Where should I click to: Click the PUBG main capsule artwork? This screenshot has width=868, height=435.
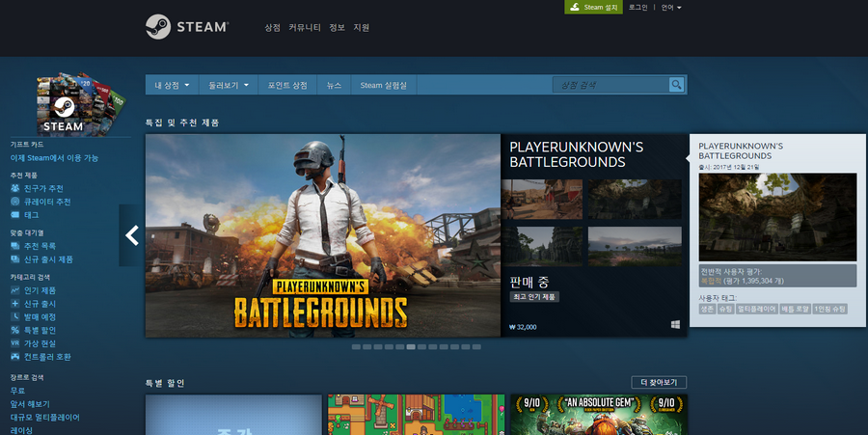pos(323,235)
